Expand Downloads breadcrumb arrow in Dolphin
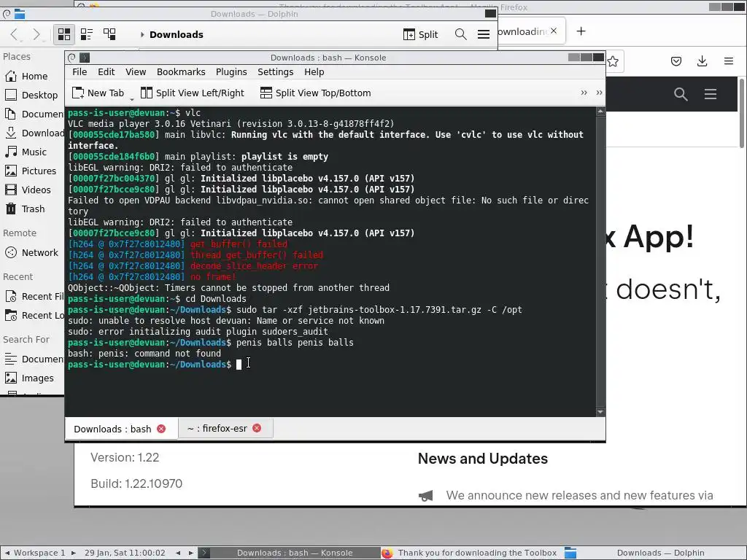Screen dimensions: 747x560 tap(142, 34)
